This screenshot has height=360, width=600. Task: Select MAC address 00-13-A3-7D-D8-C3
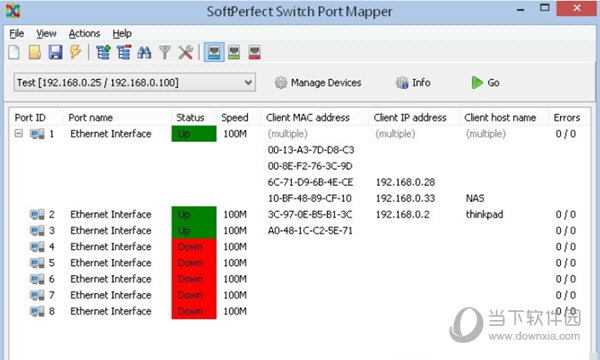click(x=311, y=150)
